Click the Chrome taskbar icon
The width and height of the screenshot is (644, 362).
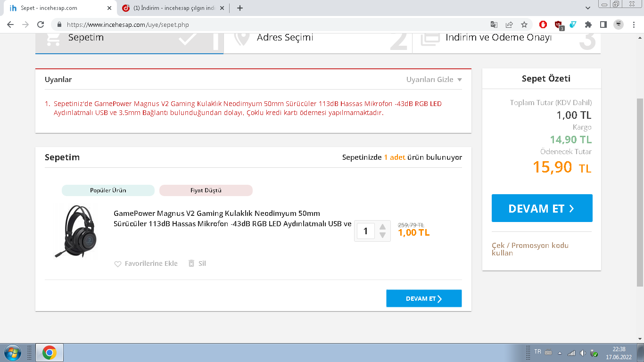point(49,353)
